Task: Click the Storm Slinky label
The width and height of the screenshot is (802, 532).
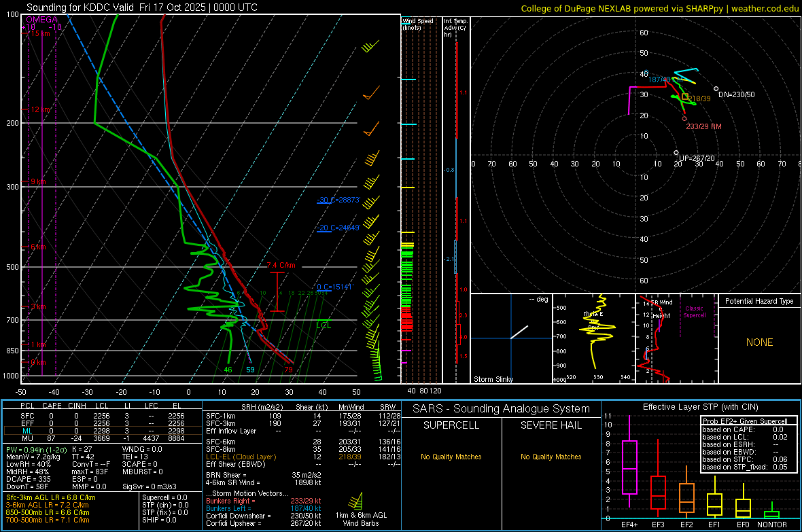Action: click(x=493, y=379)
